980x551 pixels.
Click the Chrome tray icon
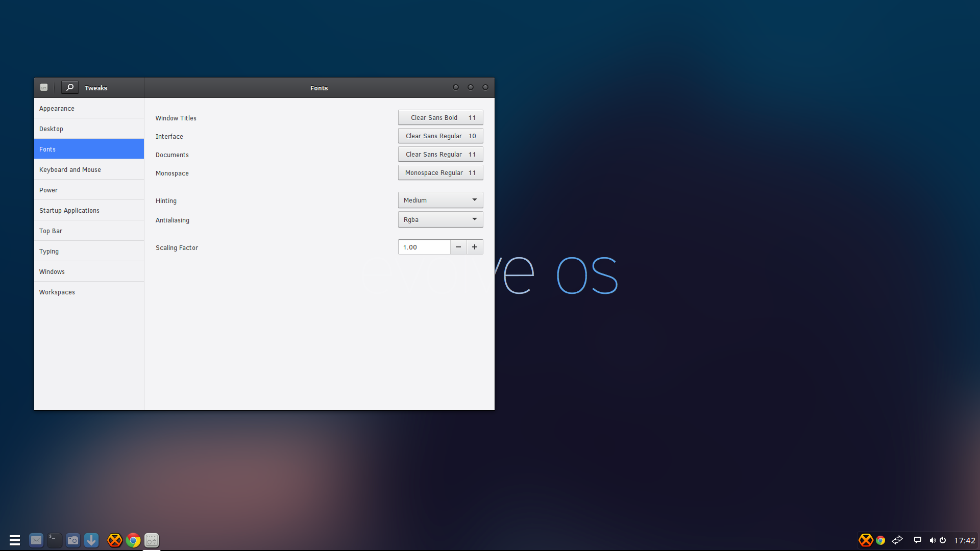click(880, 540)
